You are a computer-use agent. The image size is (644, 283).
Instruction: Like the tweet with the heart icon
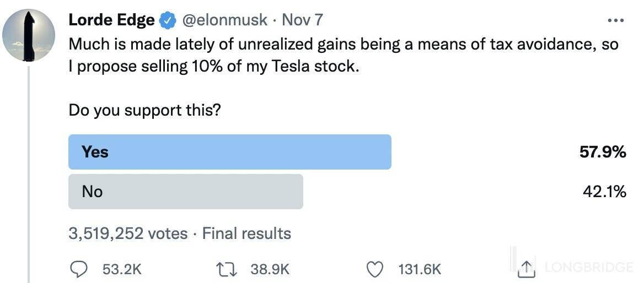coord(375,269)
